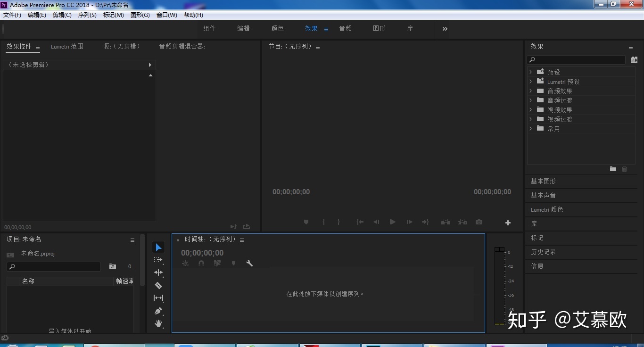Click the timeline Add Marker icon

[x=233, y=264]
